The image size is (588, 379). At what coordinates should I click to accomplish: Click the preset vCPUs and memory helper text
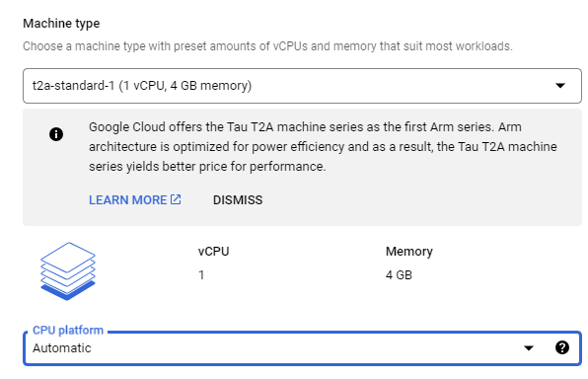(267, 46)
